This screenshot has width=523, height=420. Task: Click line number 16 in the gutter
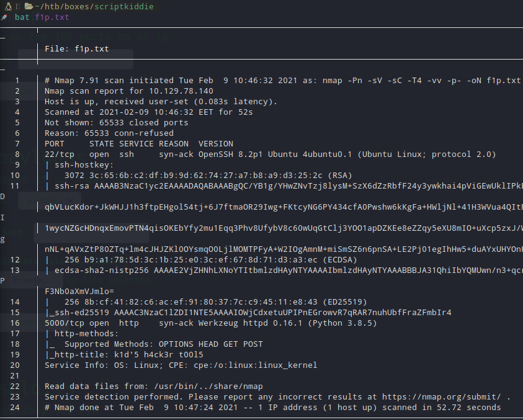point(15,323)
